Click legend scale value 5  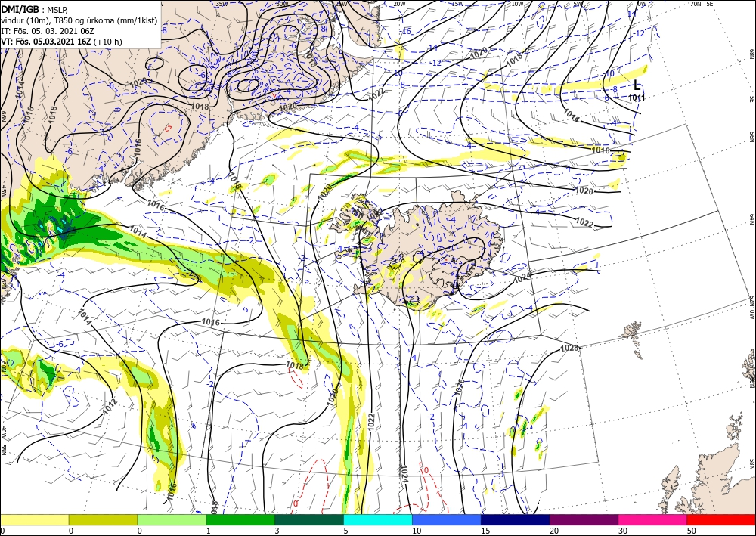(345, 531)
